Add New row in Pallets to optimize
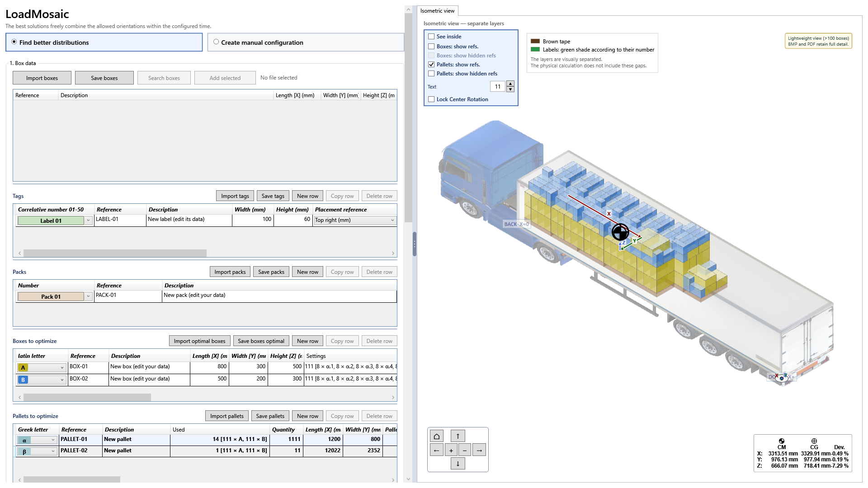Viewport: 868px width, 488px height. tap(307, 416)
